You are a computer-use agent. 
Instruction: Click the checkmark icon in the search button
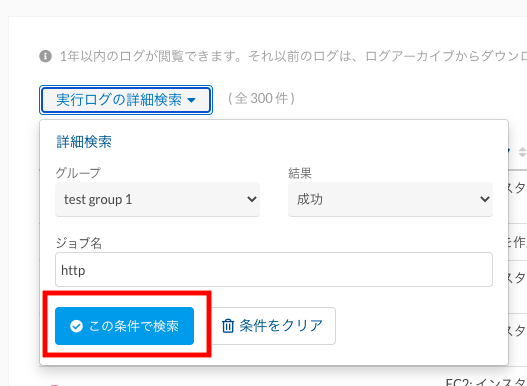pos(76,326)
